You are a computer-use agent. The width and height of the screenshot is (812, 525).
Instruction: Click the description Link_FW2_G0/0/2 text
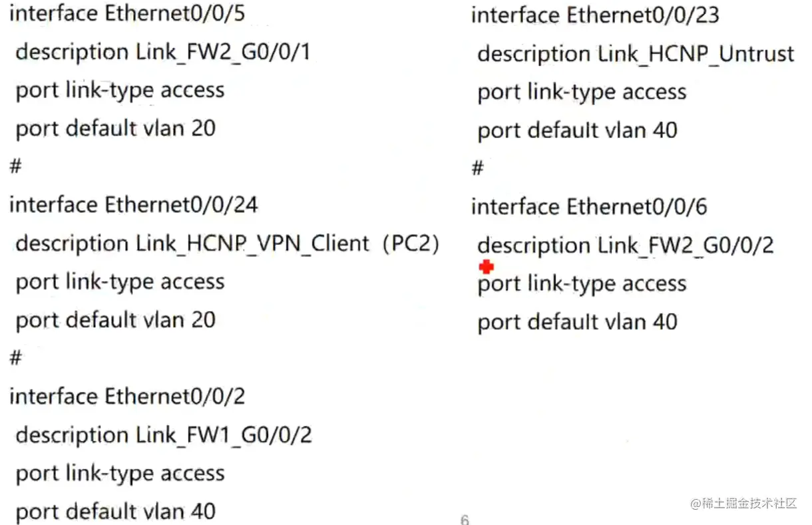626,246
